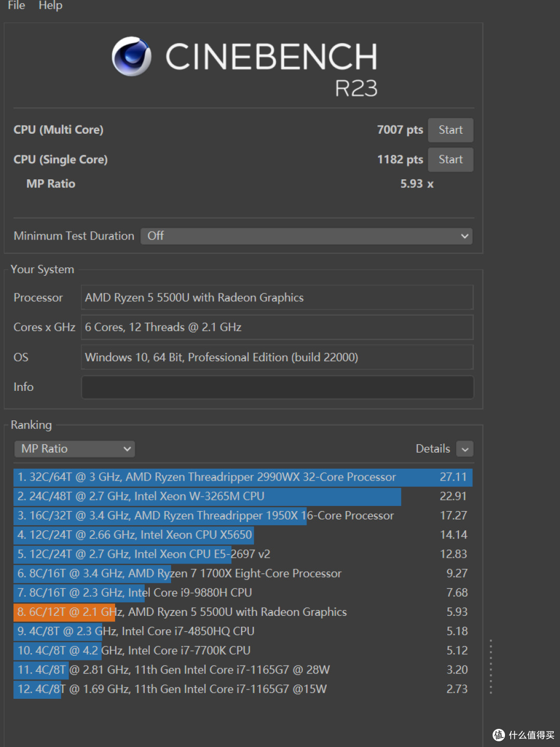
Task: Click the 22.91 ratio value
Action: click(x=453, y=496)
